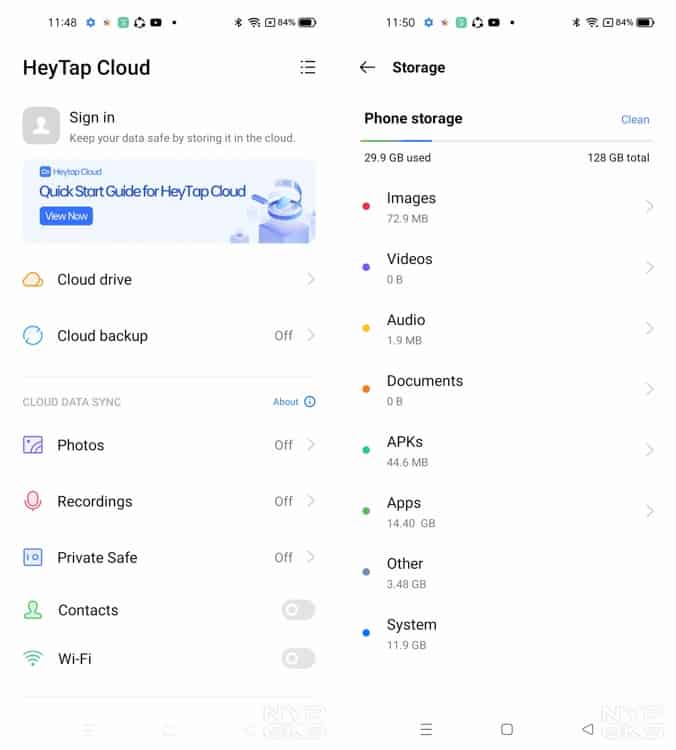Tap the Recordings microphone icon

[33, 501]
